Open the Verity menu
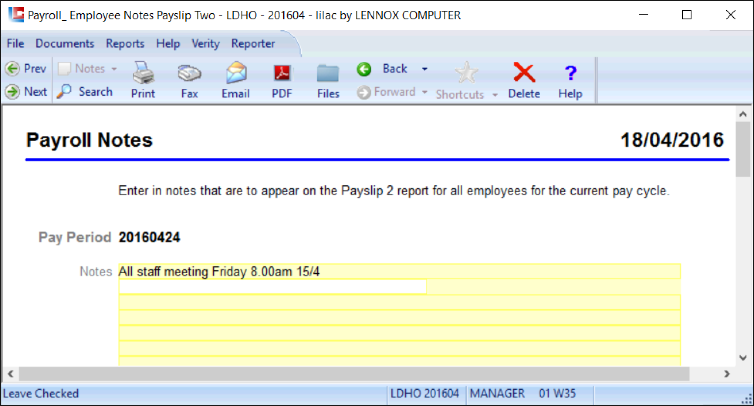 point(205,44)
